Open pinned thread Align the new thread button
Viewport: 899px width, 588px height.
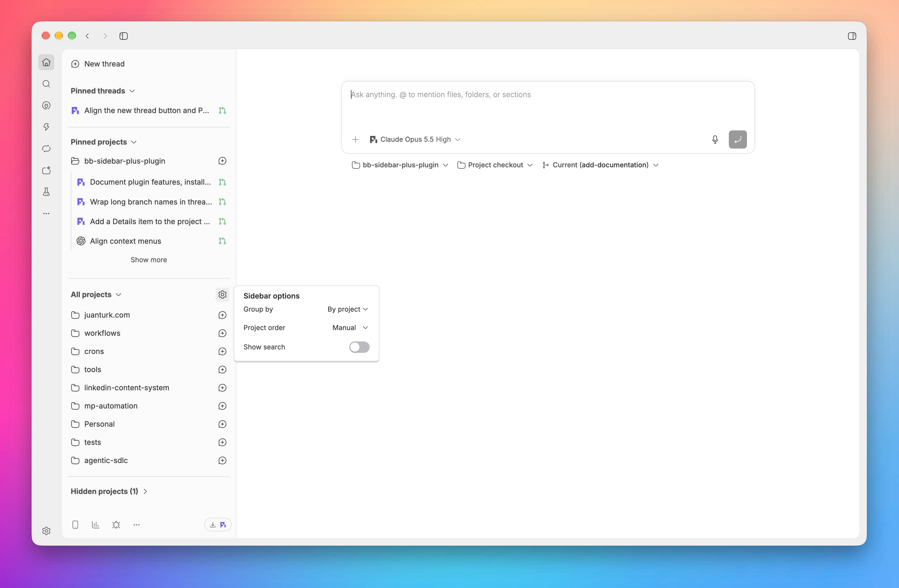148,110
